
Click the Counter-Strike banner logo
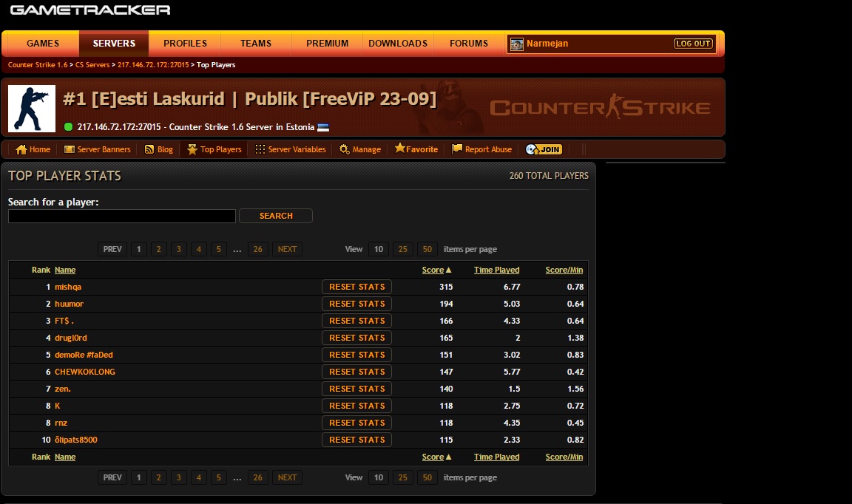(x=600, y=107)
